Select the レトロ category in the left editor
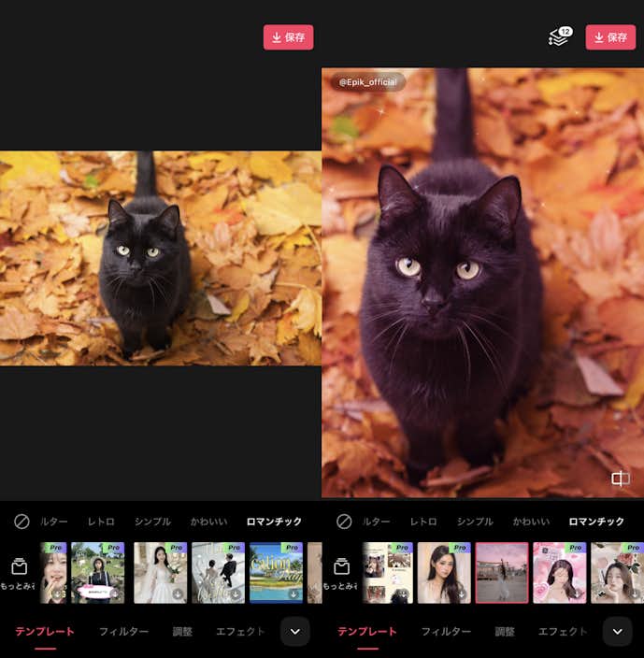This screenshot has height=658, width=644. (101, 522)
